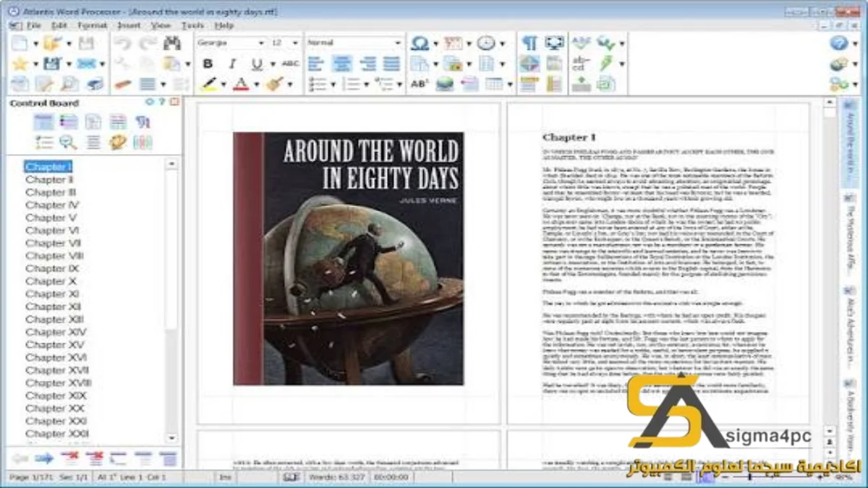Apply the red font color A
This screenshot has height=488, width=868.
click(241, 84)
